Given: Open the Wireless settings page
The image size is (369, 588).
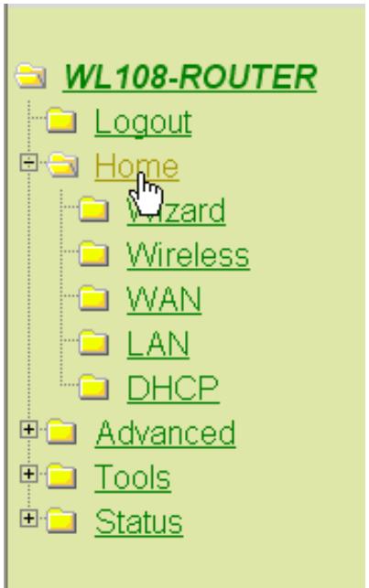Looking at the screenshot, I should pyautogui.click(x=188, y=256).
